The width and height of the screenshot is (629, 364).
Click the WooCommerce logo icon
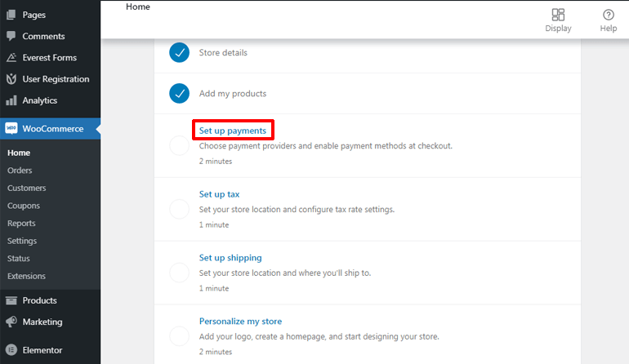[x=11, y=128]
